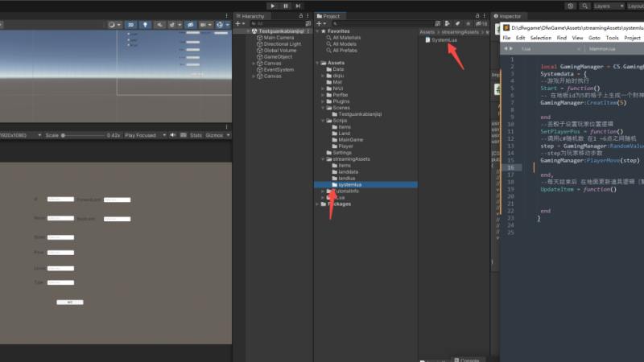
Task: Toggle the Game view shortcuts keyboard icon
Action: [184, 135]
